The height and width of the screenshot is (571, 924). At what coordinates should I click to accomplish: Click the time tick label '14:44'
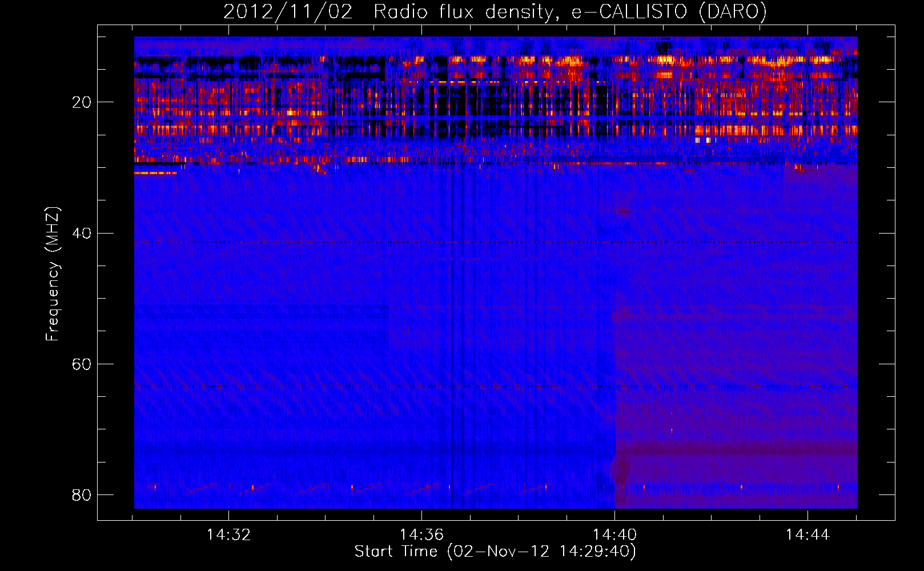point(808,535)
